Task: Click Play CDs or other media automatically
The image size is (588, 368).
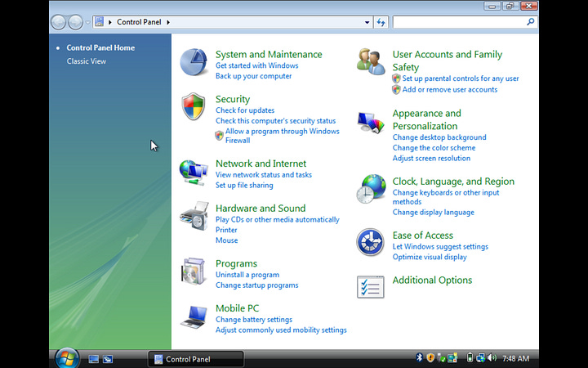Action: (x=277, y=220)
